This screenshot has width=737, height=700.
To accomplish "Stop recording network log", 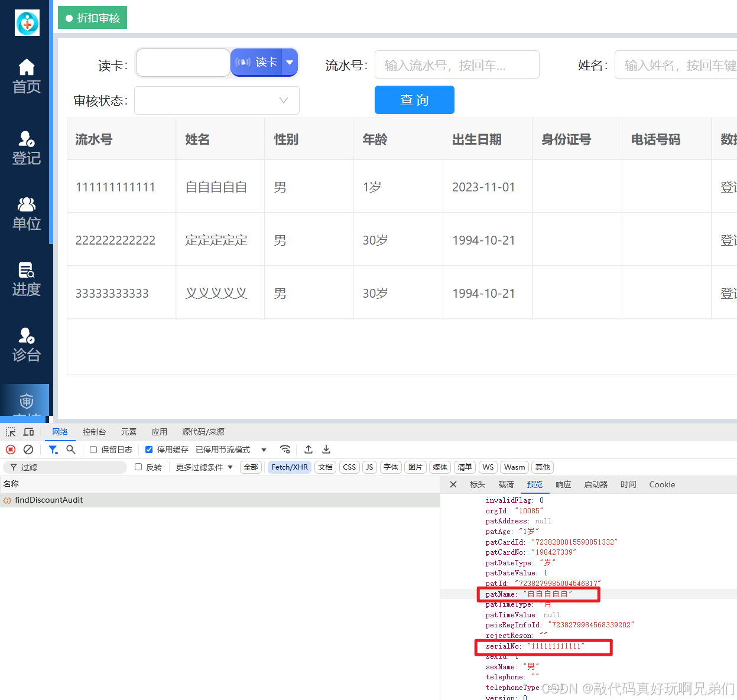I will point(10,450).
